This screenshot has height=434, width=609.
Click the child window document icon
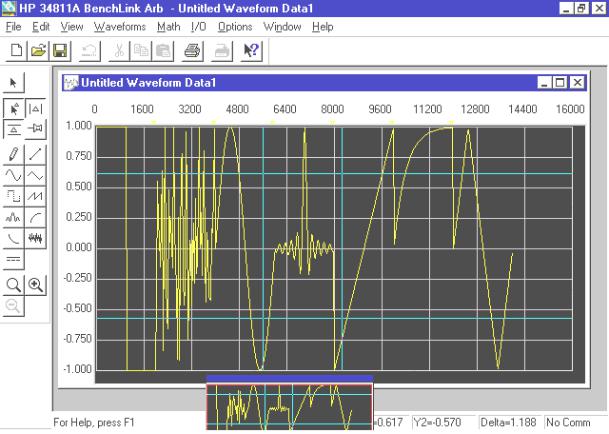tap(71, 83)
